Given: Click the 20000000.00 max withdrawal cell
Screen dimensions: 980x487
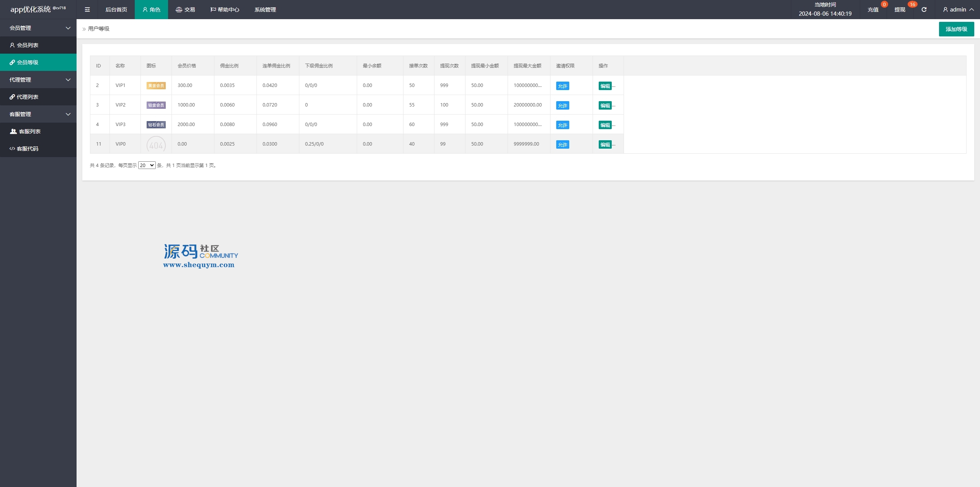Looking at the screenshot, I should coord(529,105).
